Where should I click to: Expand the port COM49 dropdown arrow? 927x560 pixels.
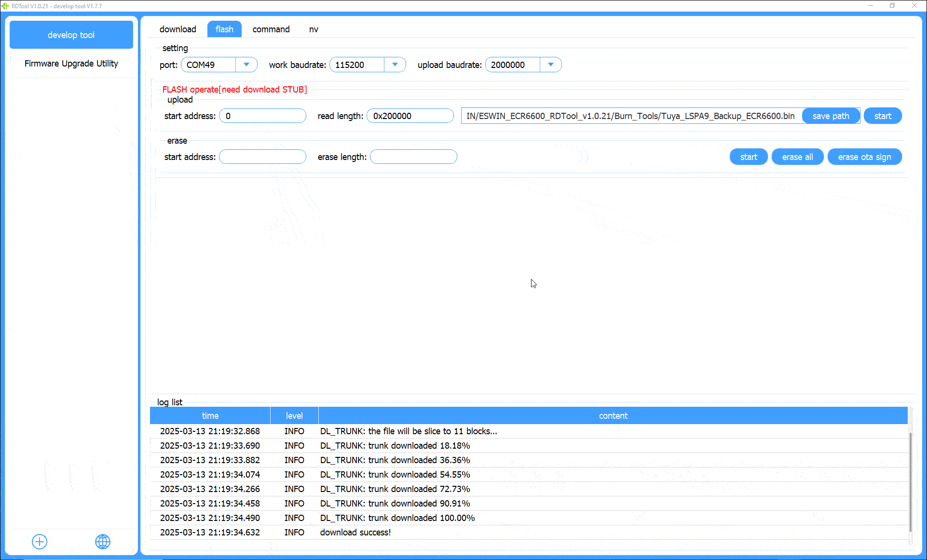coord(246,65)
